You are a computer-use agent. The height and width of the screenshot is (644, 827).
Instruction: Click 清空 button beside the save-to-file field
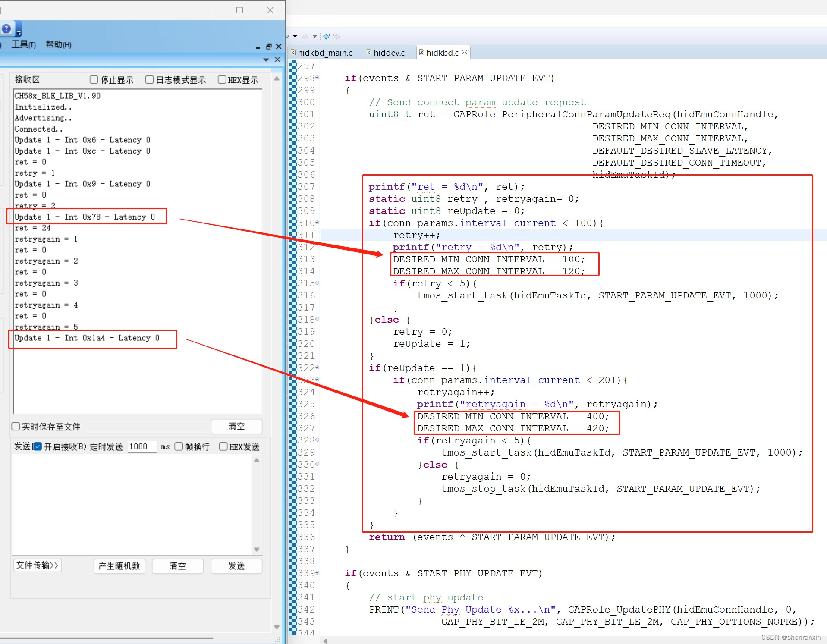click(236, 426)
